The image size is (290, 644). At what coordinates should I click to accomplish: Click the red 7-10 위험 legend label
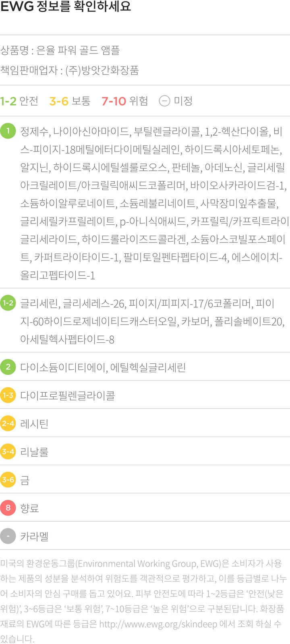point(124,101)
